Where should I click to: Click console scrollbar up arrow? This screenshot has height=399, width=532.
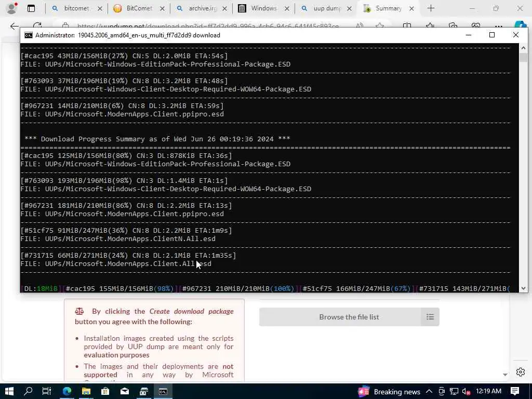click(x=523, y=48)
